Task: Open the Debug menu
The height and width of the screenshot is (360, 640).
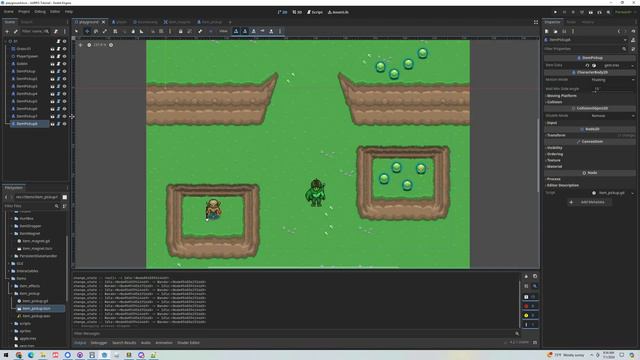Action: click(x=40, y=12)
